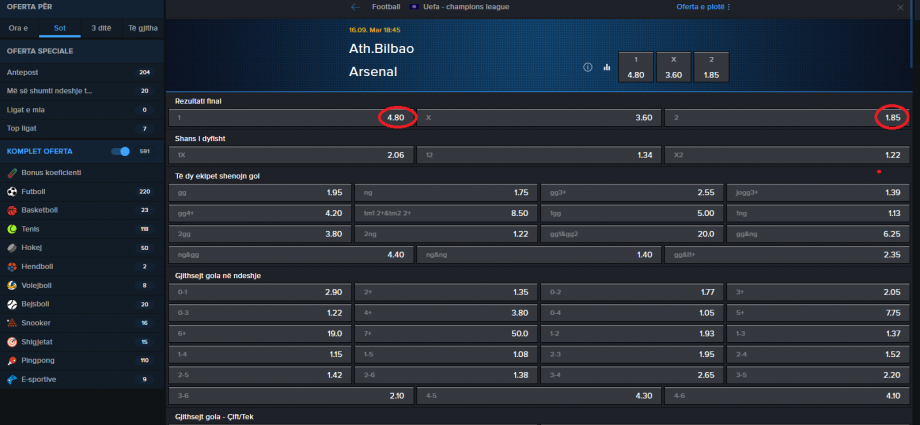The image size is (920, 425).
Task: Select total goals 4+ at 3.80
Action: [446, 313]
